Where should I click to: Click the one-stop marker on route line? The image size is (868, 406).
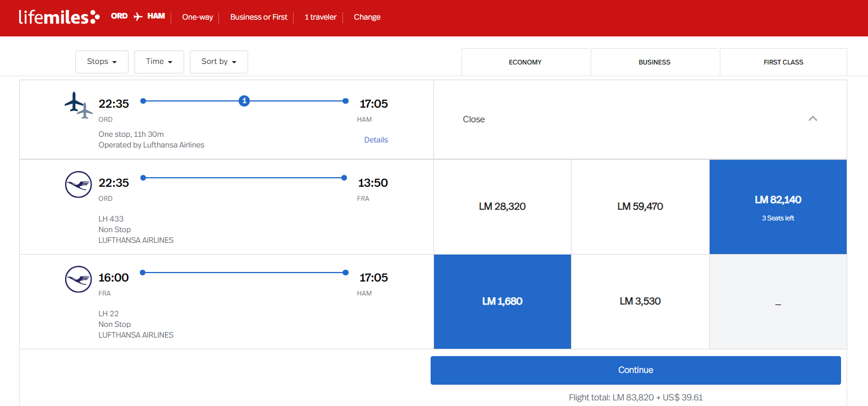244,101
